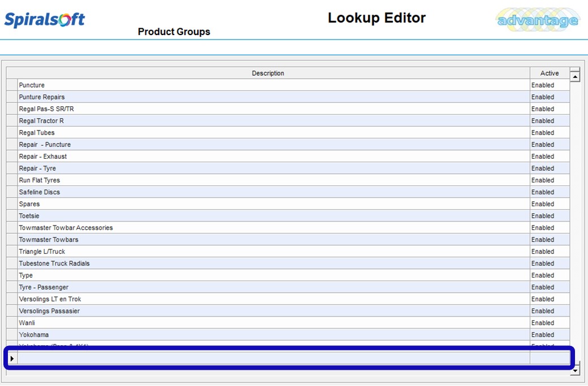Viewport: 588px width, 386px height.
Task: Select the Towmaster Towbars row
Action: [288, 240]
